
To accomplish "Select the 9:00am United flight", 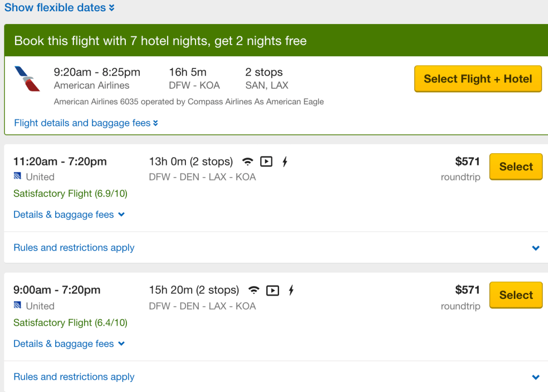I will point(516,295).
